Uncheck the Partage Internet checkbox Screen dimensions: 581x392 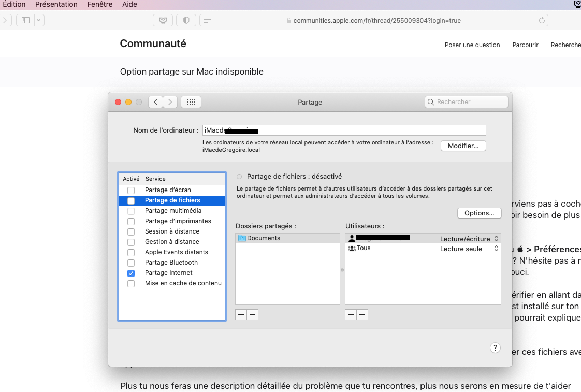(131, 273)
